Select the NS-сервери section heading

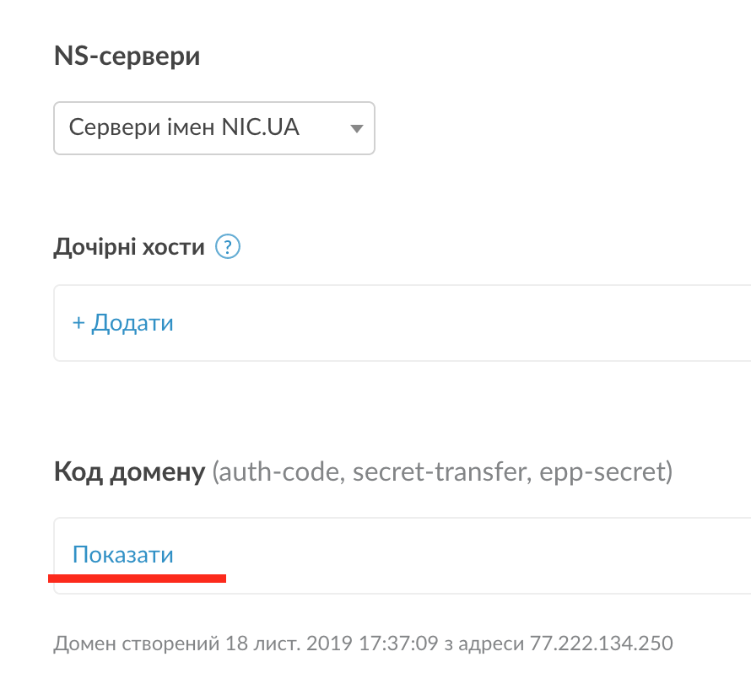(x=127, y=57)
